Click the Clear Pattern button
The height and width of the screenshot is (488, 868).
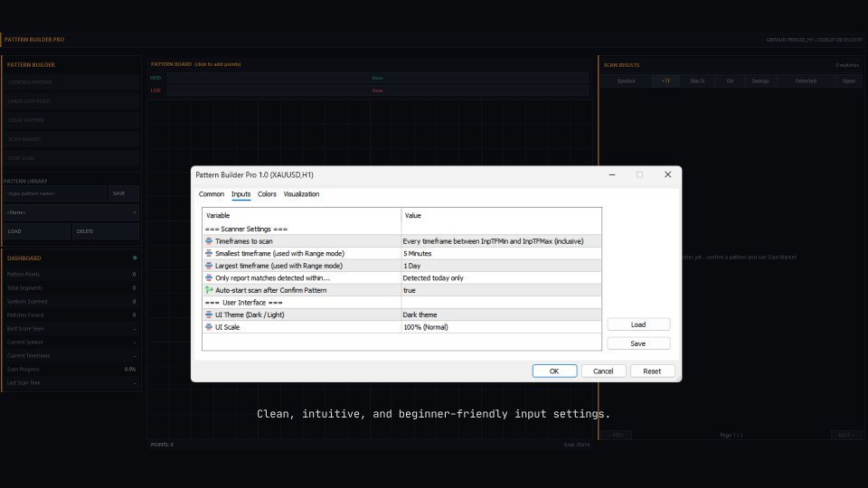(71, 120)
